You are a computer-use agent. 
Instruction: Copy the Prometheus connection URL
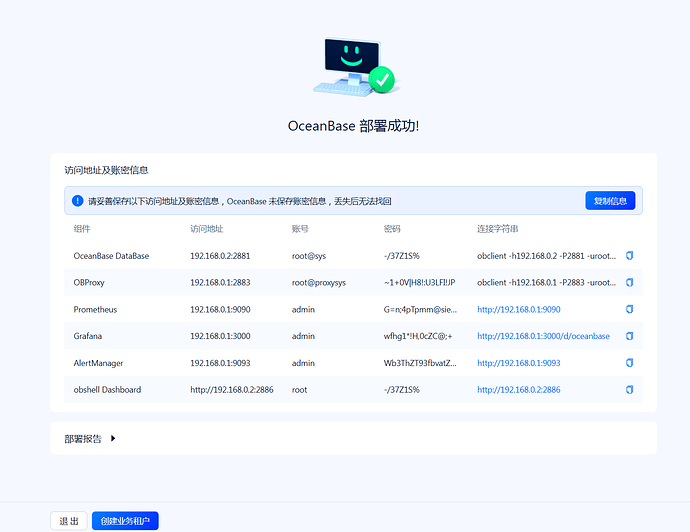point(629,309)
